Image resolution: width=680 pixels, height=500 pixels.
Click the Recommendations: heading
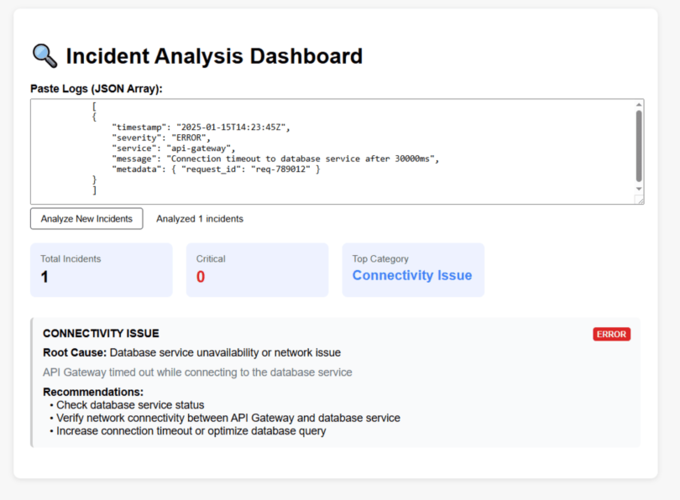click(x=93, y=392)
